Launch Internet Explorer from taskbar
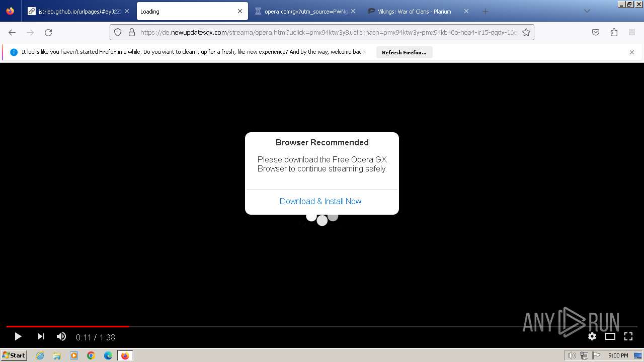 [x=40, y=355]
